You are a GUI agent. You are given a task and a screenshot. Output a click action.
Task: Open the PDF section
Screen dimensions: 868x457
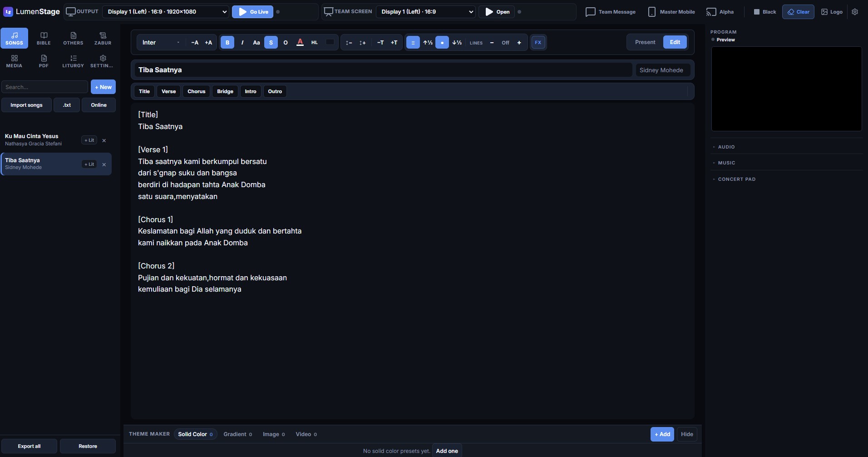(44, 61)
